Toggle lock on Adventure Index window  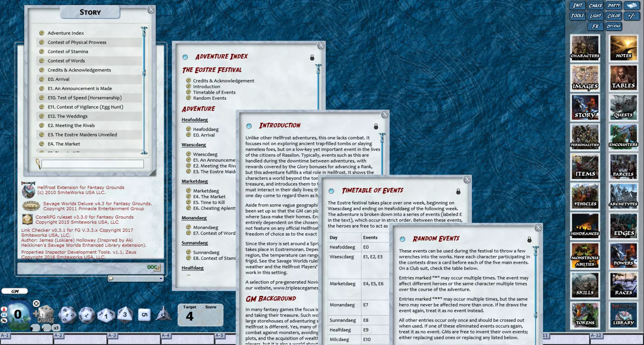click(312, 57)
